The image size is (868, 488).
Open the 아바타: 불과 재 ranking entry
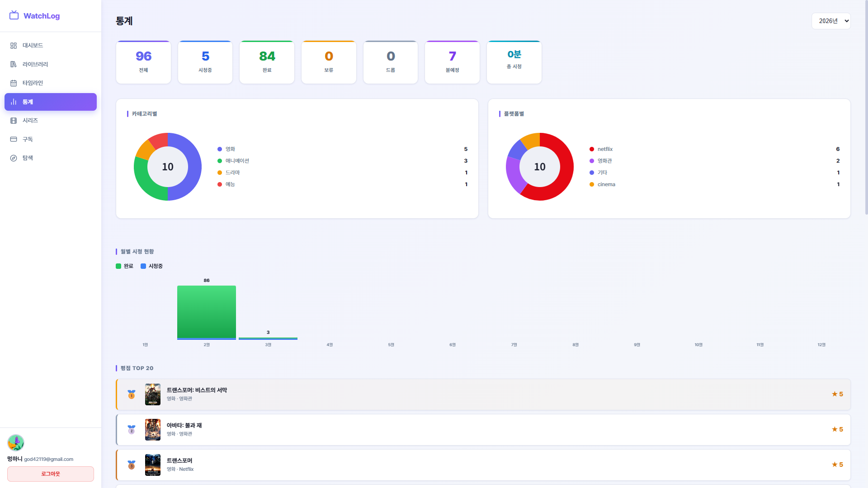483,430
